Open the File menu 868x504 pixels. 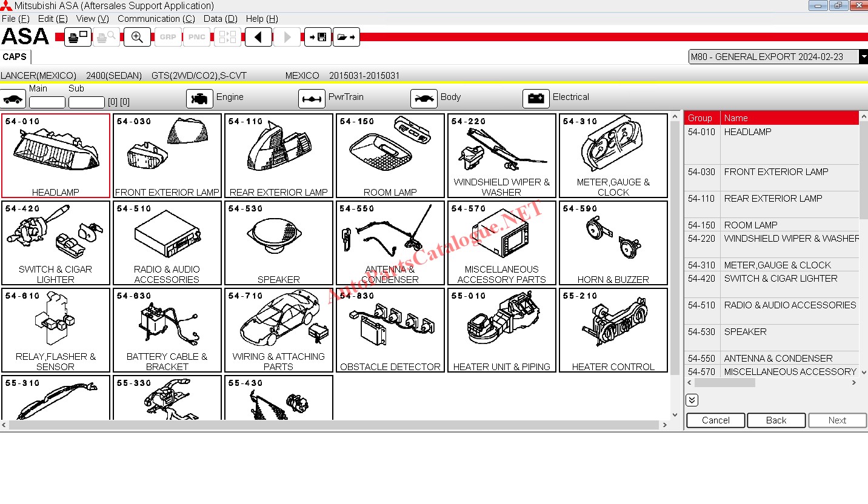tap(16, 19)
